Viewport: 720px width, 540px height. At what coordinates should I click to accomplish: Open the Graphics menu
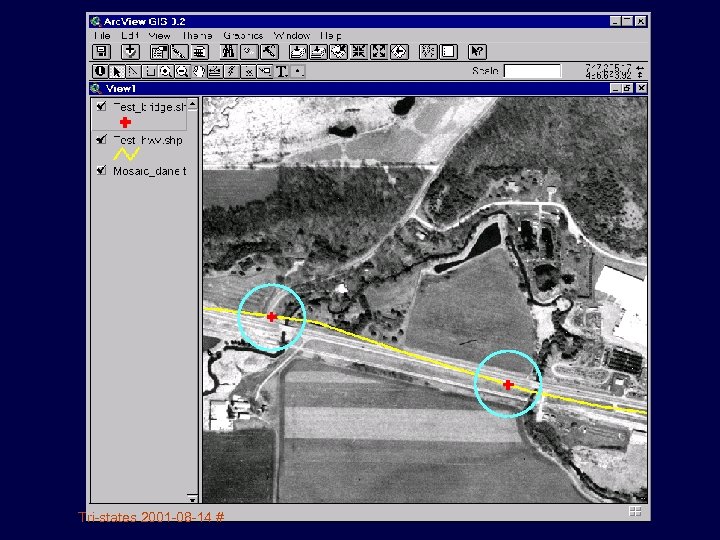point(243,35)
